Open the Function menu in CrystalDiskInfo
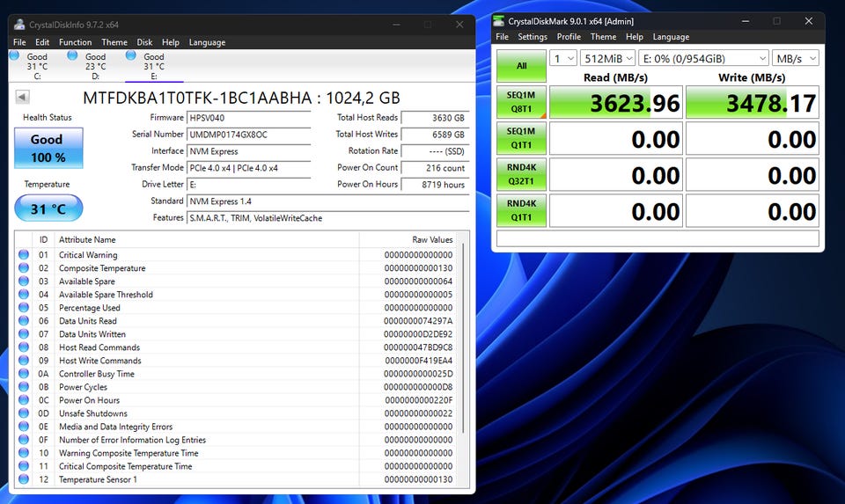The width and height of the screenshot is (845, 504). (x=75, y=42)
